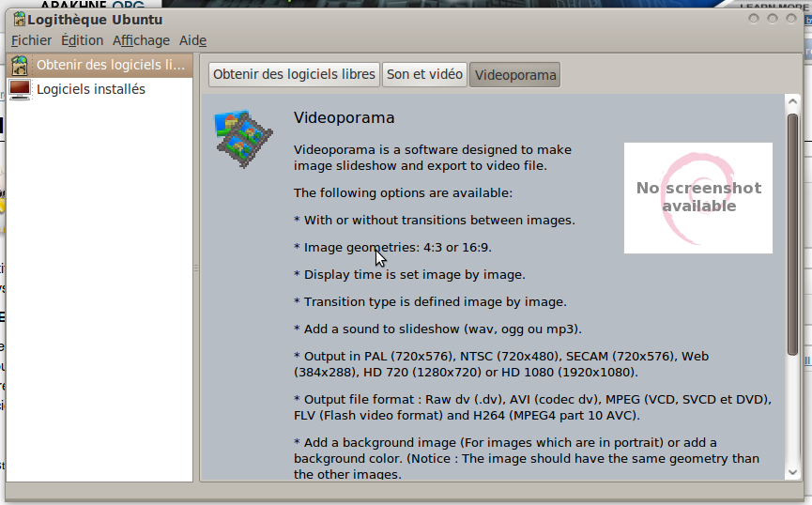
Task: Open the Aide menu
Action: pyautogui.click(x=192, y=40)
